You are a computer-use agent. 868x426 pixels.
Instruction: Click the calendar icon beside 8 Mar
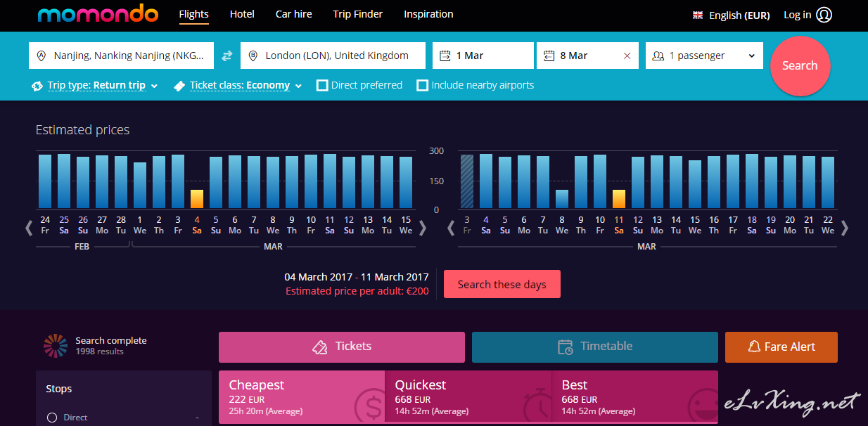pos(549,56)
